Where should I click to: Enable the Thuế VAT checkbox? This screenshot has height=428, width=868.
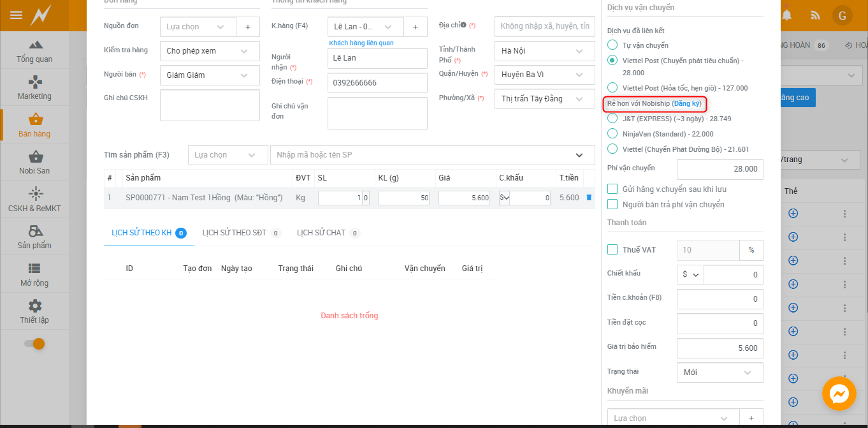(612, 250)
